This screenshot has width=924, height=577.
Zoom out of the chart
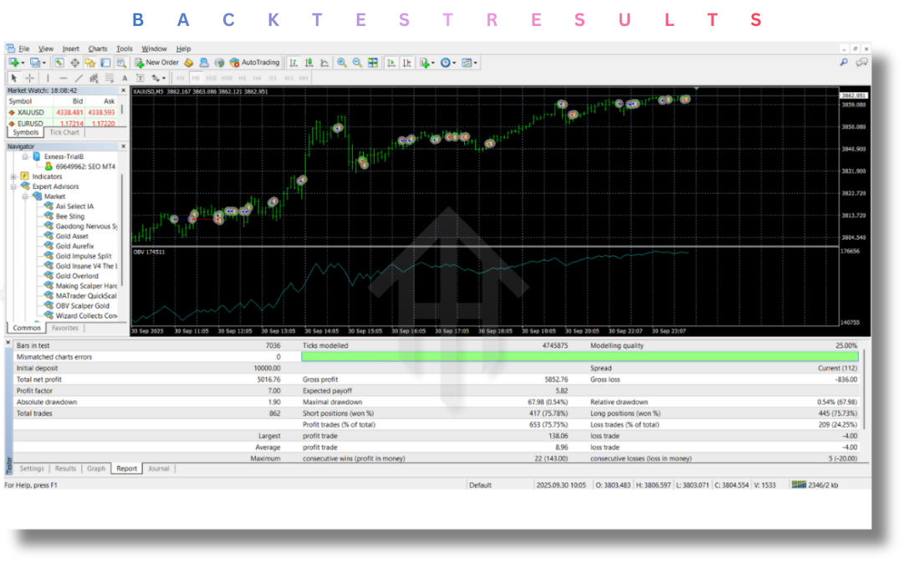[x=357, y=63]
